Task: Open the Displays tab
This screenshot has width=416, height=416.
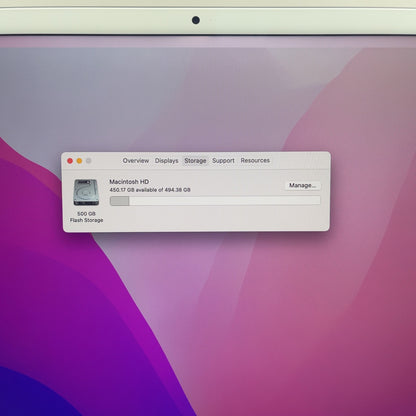Action: pyautogui.click(x=166, y=161)
